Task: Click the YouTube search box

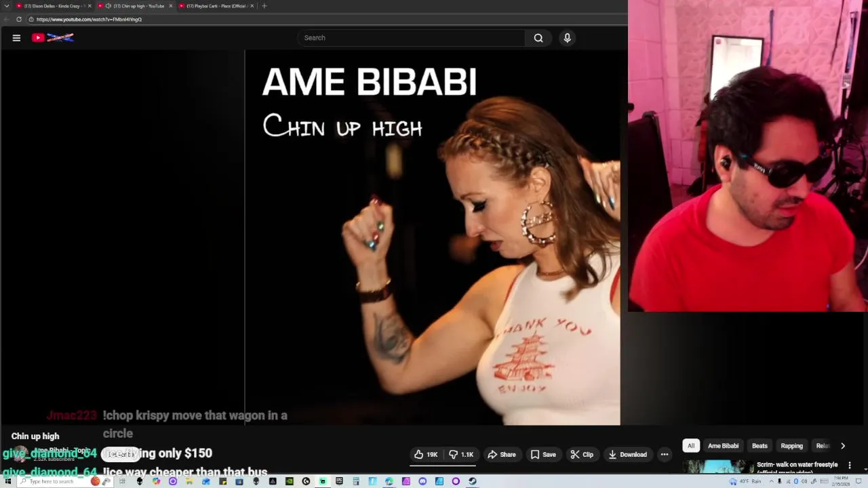Action: pyautogui.click(x=411, y=38)
